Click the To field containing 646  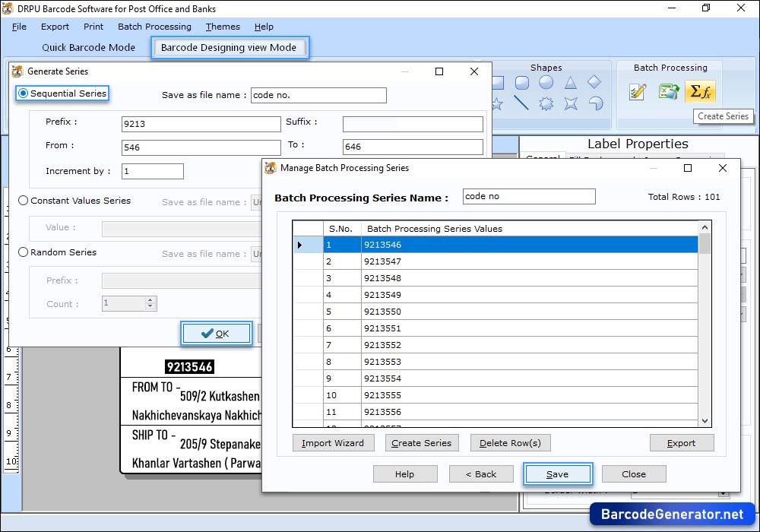pyautogui.click(x=413, y=147)
